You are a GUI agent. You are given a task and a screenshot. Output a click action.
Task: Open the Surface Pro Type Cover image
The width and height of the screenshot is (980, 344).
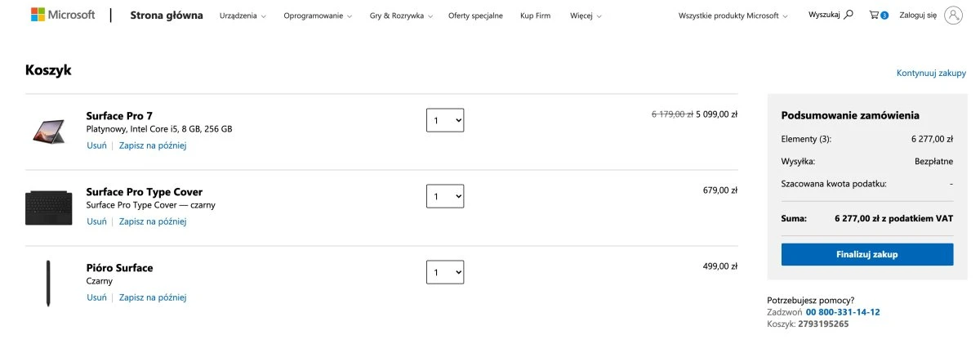49,208
